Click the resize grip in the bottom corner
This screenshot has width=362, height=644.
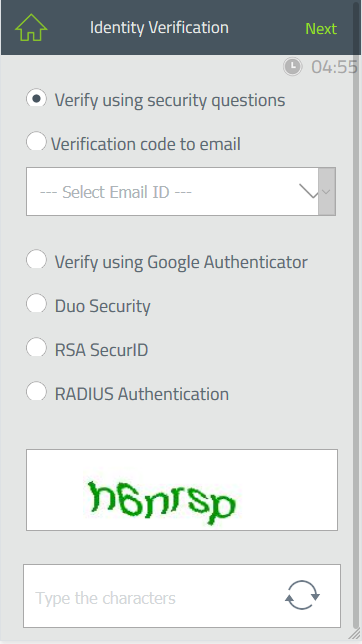tap(355, 634)
